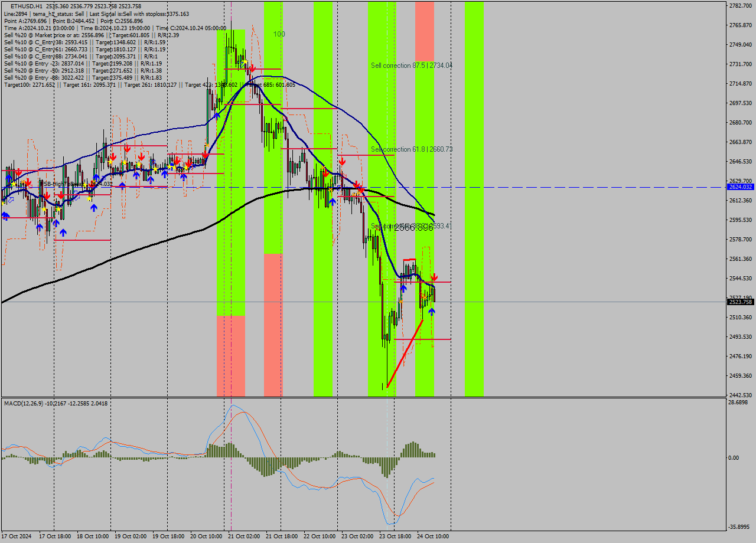Click the 2782.700 price axis label
The width and height of the screenshot is (756, 543).
pos(741,5)
